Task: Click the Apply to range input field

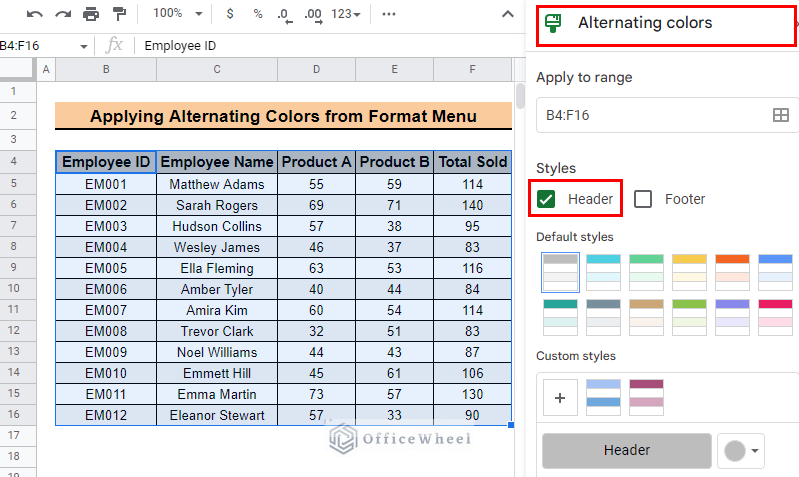Action: pos(668,115)
